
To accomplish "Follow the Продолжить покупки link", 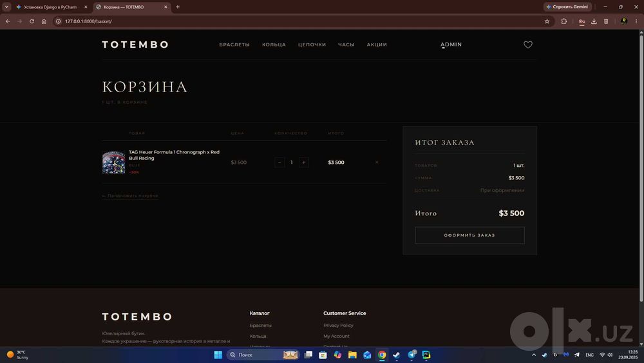I will (x=130, y=195).
